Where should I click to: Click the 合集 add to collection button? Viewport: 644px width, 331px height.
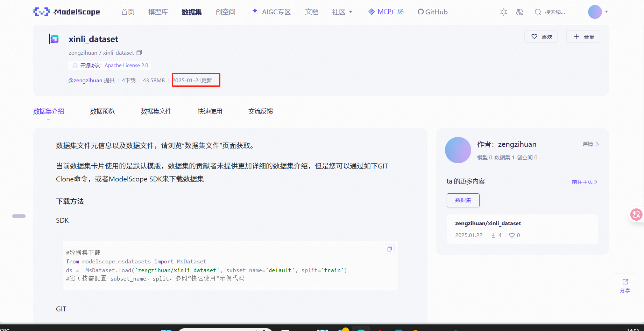point(583,37)
